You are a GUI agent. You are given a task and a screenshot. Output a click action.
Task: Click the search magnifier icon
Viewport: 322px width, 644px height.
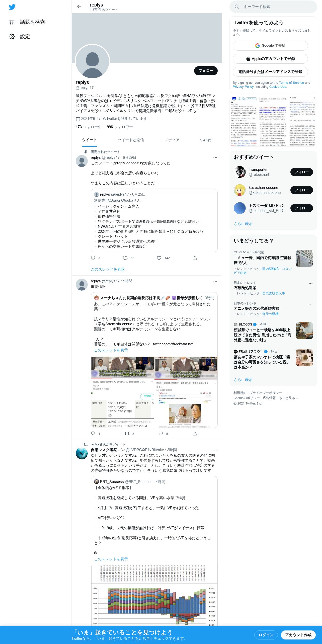point(237,7)
